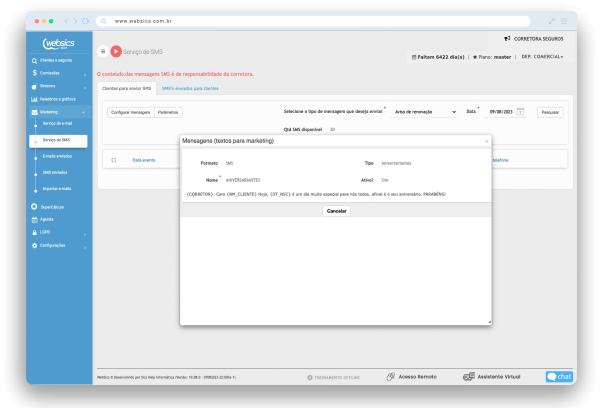Open the Sinistros sidebar icon

click(x=34, y=86)
